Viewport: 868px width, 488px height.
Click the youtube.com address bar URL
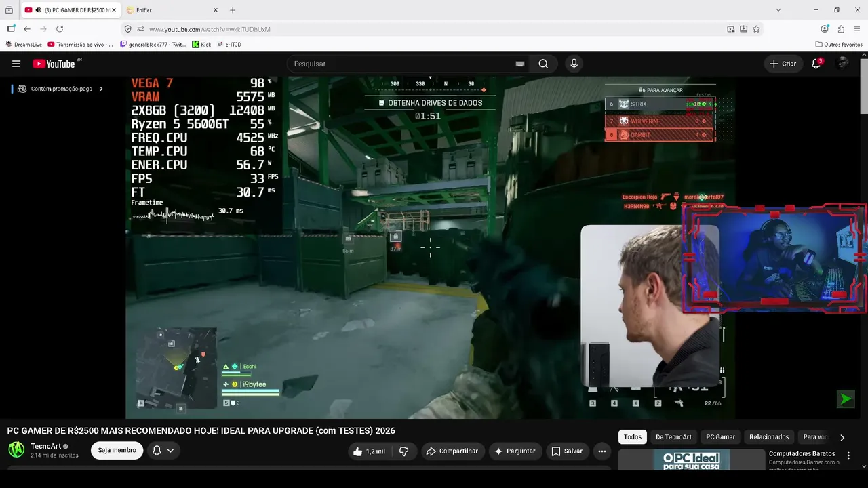pyautogui.click(x=210, y=29)
